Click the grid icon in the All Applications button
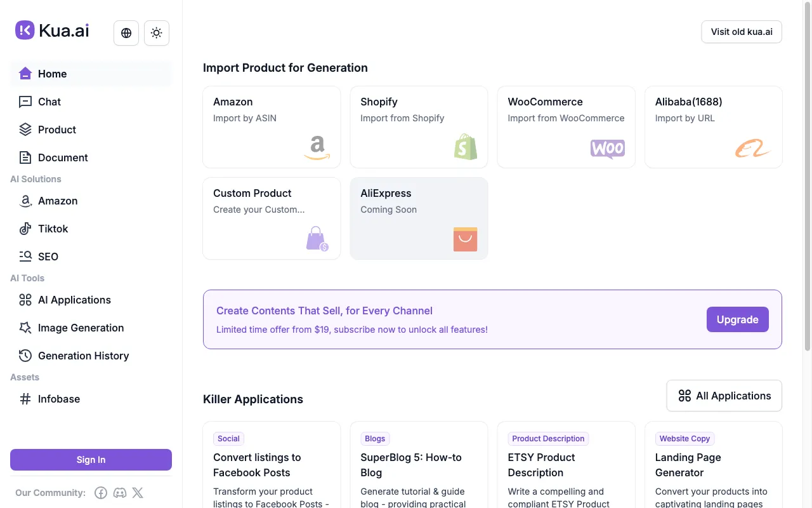Viewport: 812px width, 508px height. [x=684, y=396]
